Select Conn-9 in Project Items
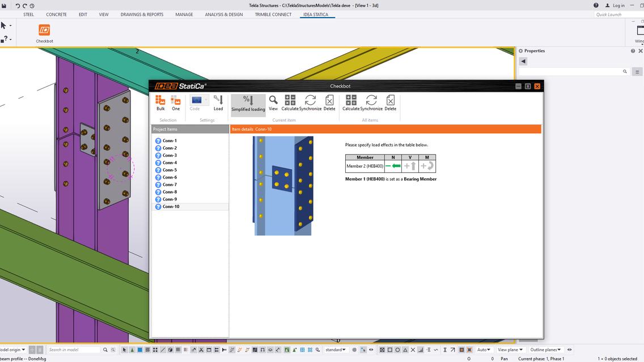 pos(170,199)
